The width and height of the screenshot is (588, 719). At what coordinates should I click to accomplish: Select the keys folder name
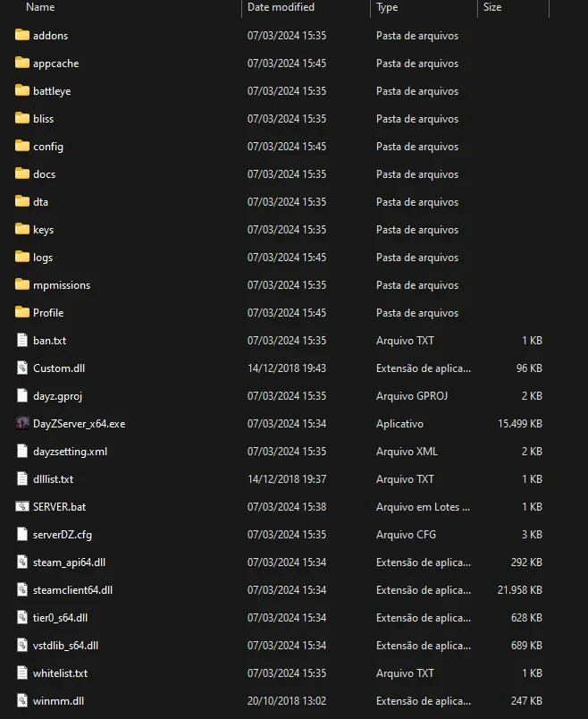tap(44, 230)
